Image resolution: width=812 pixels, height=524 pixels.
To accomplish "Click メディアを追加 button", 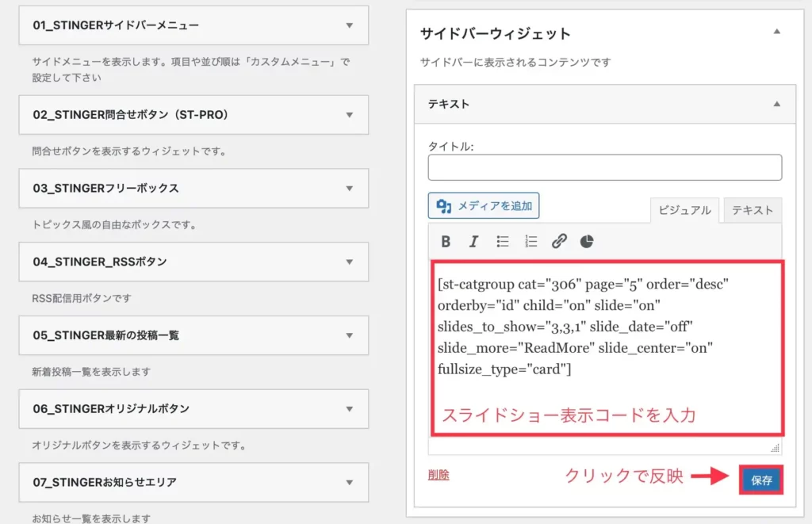I will coord(484,206).
